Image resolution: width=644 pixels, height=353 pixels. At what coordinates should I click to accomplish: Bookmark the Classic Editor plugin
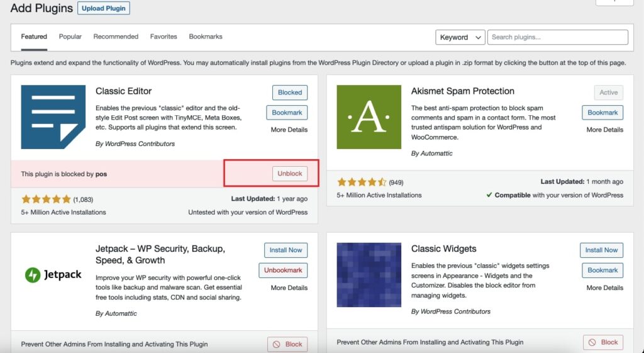tap(287, 113)
